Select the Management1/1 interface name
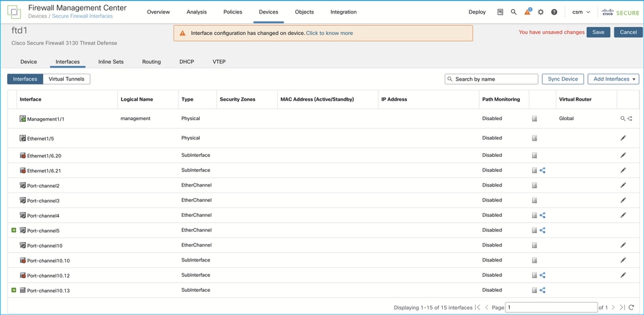 (x=46, y=119)
